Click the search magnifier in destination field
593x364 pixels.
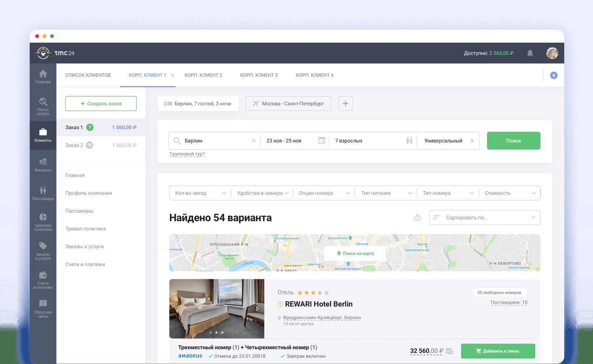point(177,141)
